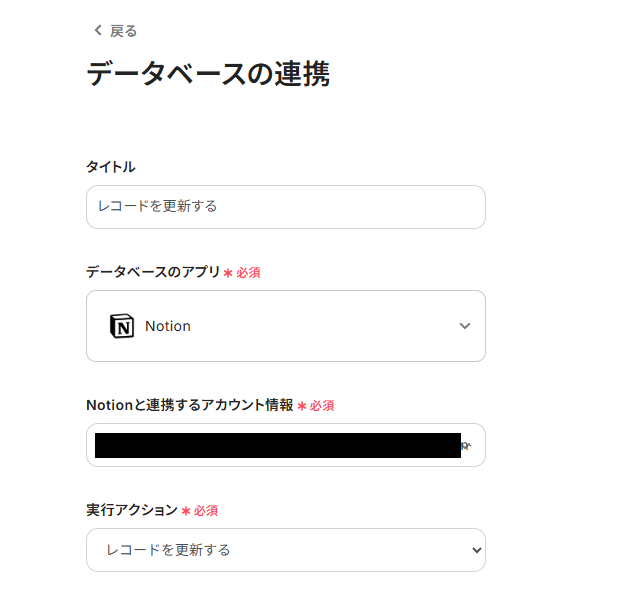Click the 必須 marker beside データベースのアプリ

pos(248,272)
